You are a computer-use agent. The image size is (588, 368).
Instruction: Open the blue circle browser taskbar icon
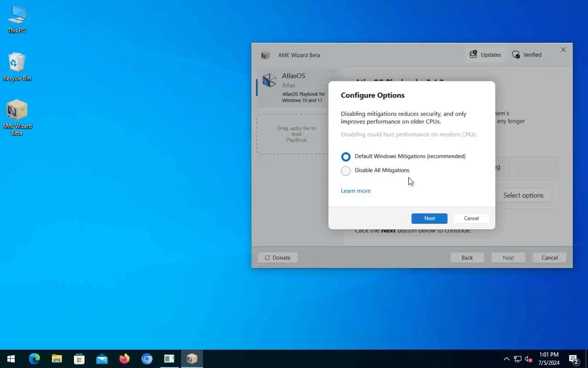147,359
